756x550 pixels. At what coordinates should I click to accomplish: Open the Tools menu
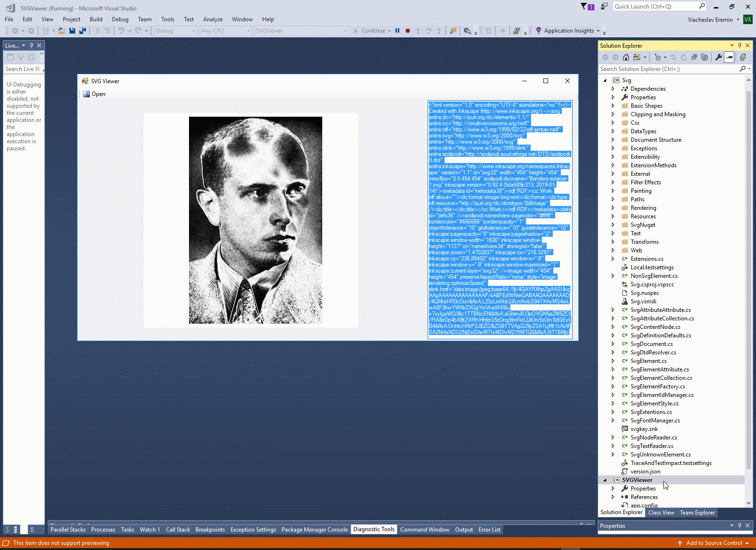[168, 19]
